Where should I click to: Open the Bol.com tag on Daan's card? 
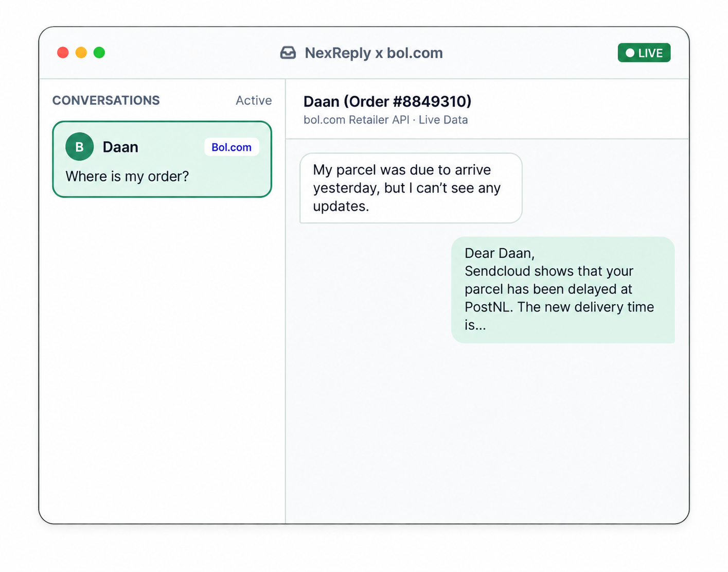point(232,147)
